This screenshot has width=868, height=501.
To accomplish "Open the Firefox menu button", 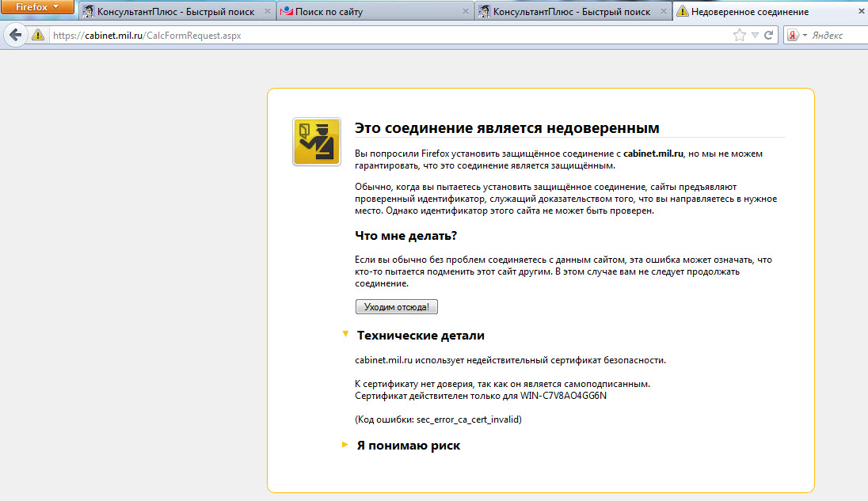I will [37, 6].
